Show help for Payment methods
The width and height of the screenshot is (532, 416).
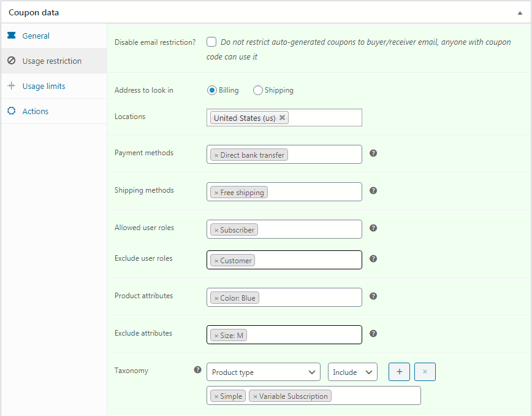373,153
